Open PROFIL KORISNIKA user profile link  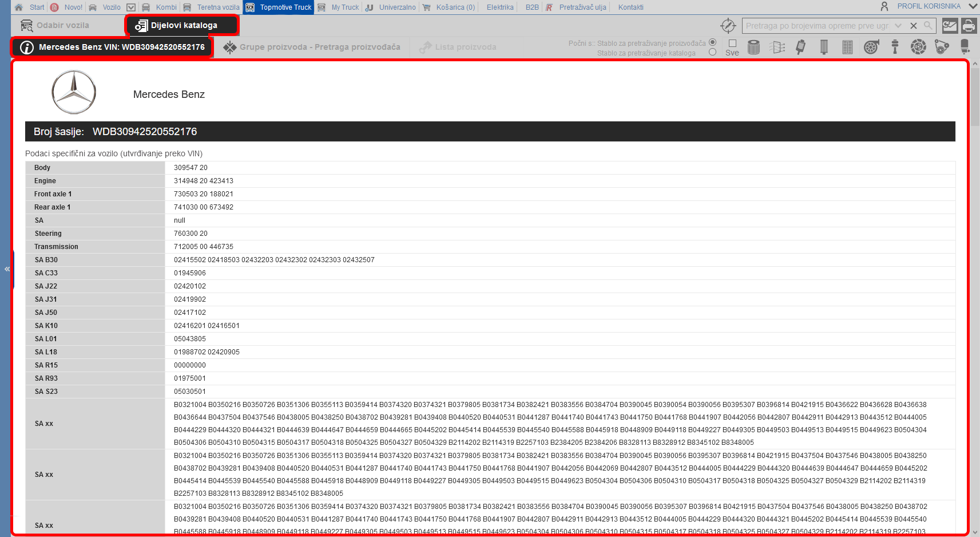(929, 6)
